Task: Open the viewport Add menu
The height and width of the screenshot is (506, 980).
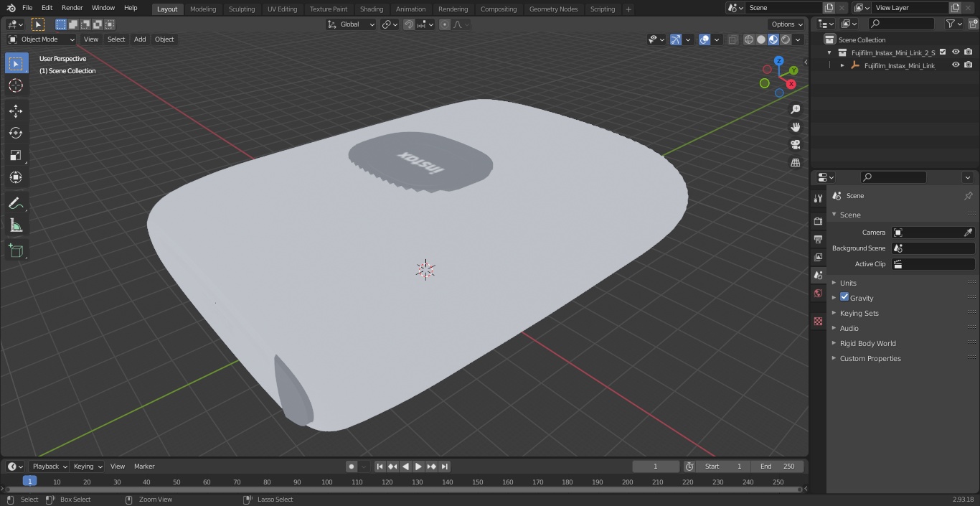Action: click(140, 39)
